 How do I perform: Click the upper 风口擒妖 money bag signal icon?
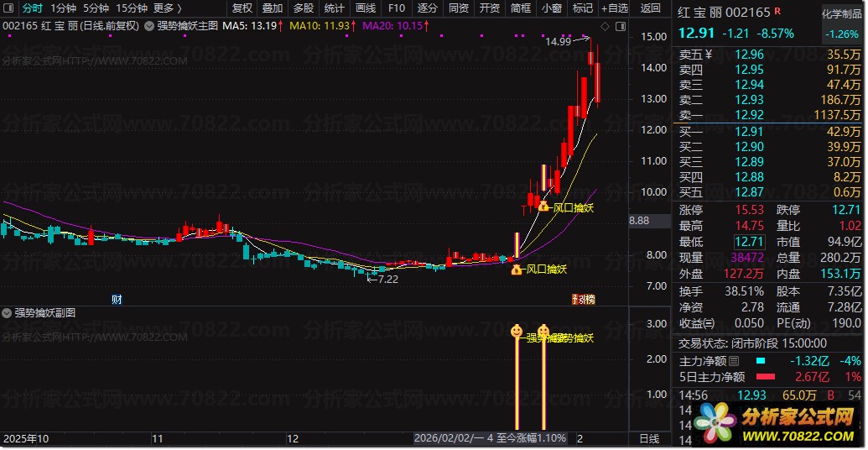click(x=543, y=207)
